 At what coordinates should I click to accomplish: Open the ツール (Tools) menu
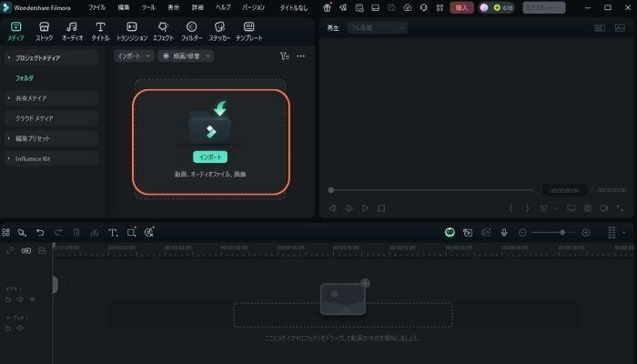[148, 7]
